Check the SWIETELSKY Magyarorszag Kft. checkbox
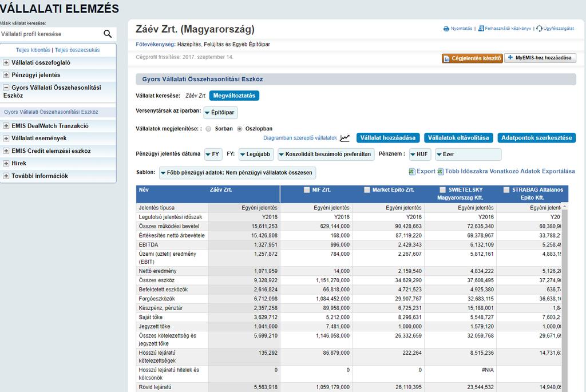 tap(443, 190)
